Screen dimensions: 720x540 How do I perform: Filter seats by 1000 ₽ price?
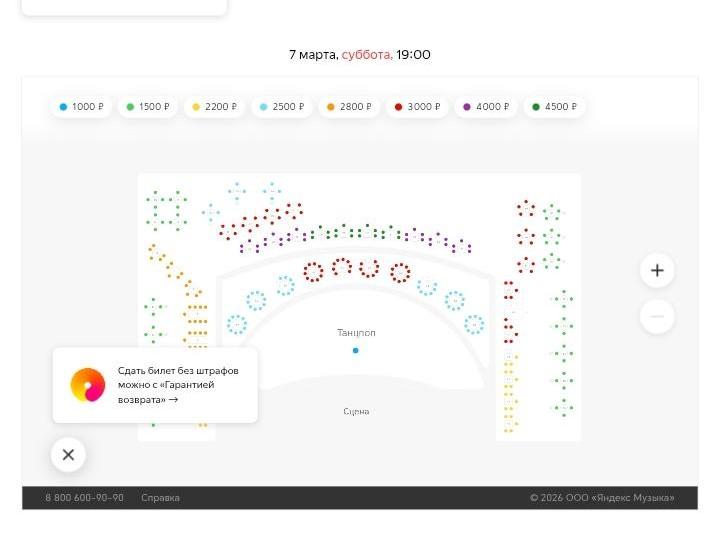(82, 107)
